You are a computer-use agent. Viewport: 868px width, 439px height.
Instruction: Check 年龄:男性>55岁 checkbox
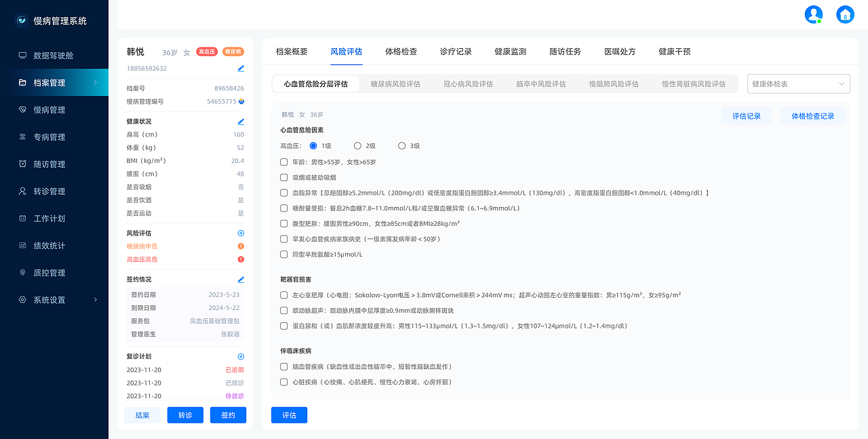click(284, 162)
